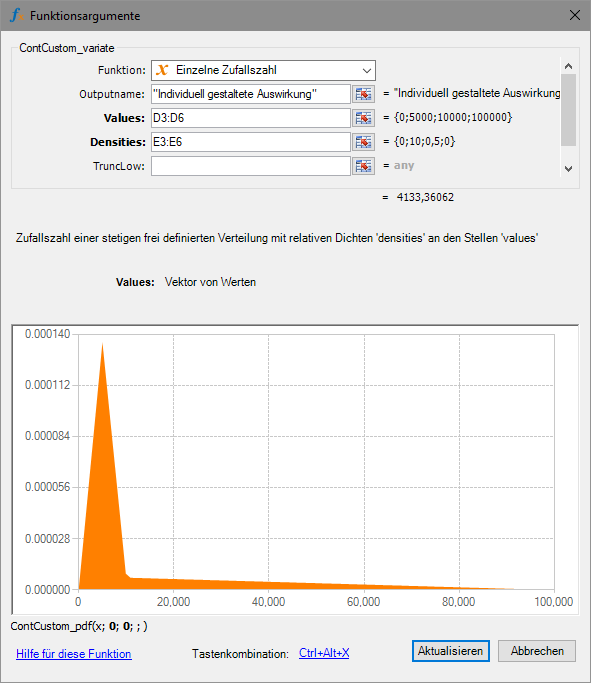Click range selector icon beside Outputname field

click(x=363, y=94)
